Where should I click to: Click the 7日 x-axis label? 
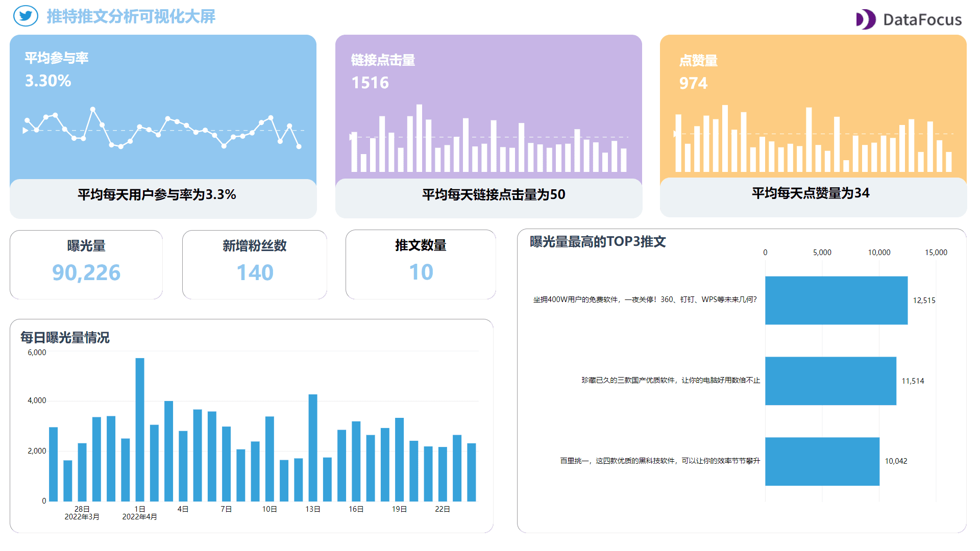pyautogui.click(x=226, y=509)
